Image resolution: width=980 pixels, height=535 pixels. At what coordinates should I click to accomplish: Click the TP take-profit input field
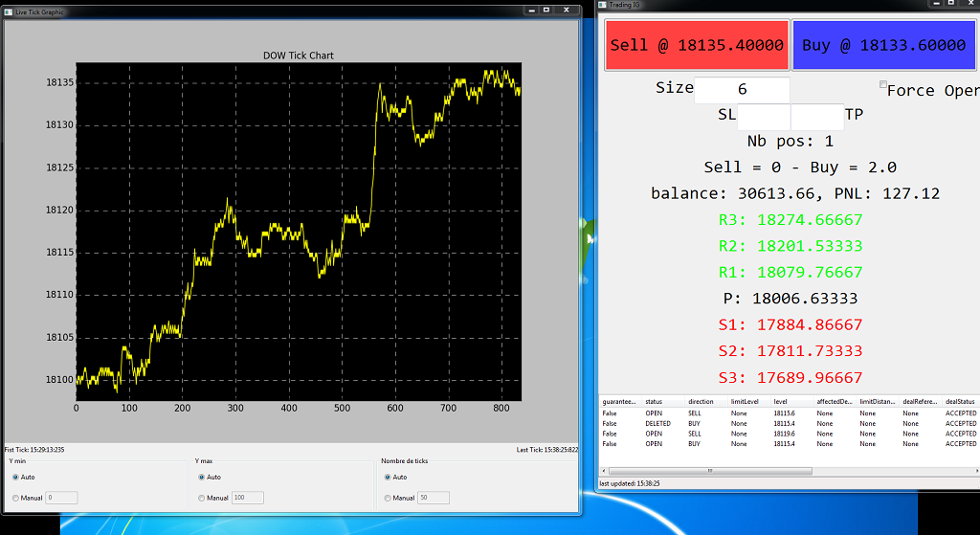(817, 117)
